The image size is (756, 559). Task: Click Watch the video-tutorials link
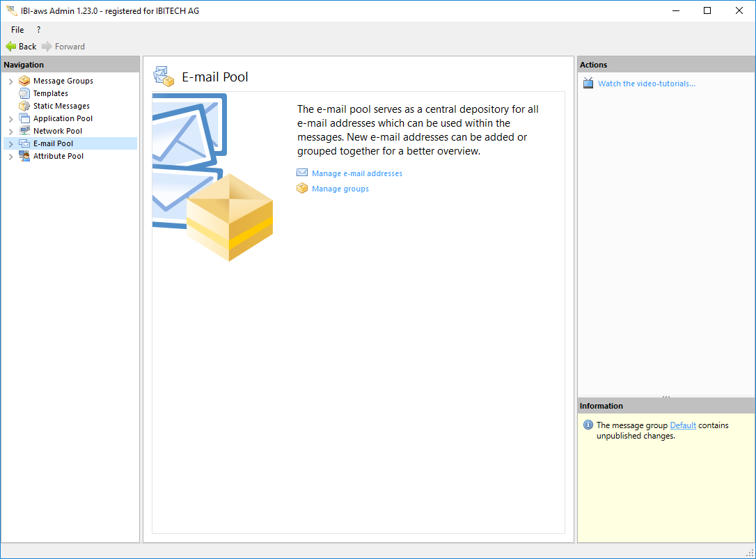tap(646, 84)
